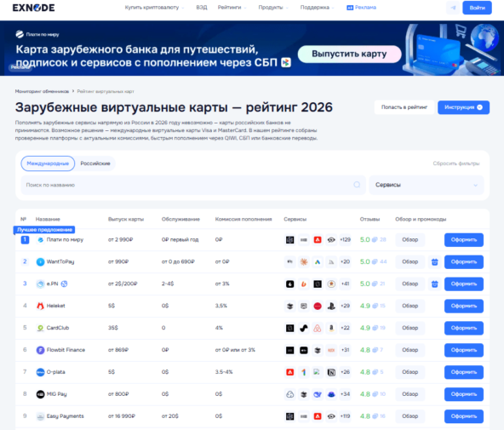
Task: Click the search magnifier icon
Action: (x=357, y=185)
